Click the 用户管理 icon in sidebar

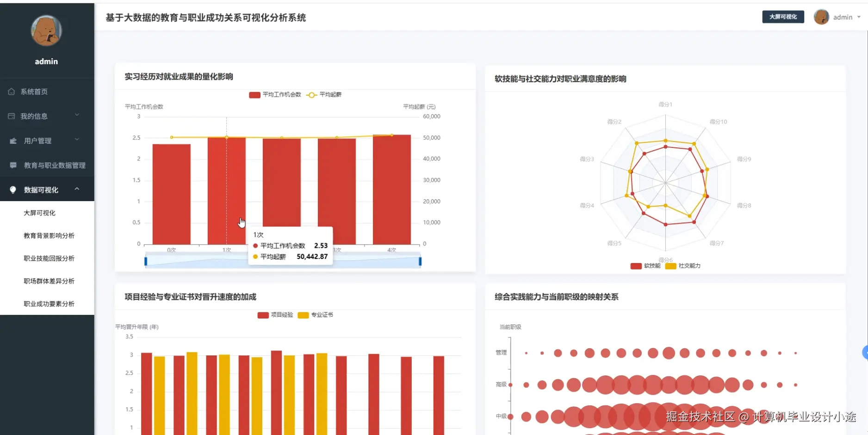pos(12,141)
